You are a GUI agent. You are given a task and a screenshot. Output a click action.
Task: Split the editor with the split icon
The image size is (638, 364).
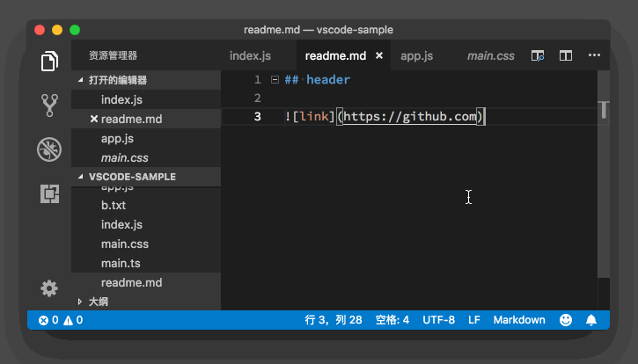tap(566, 55)
